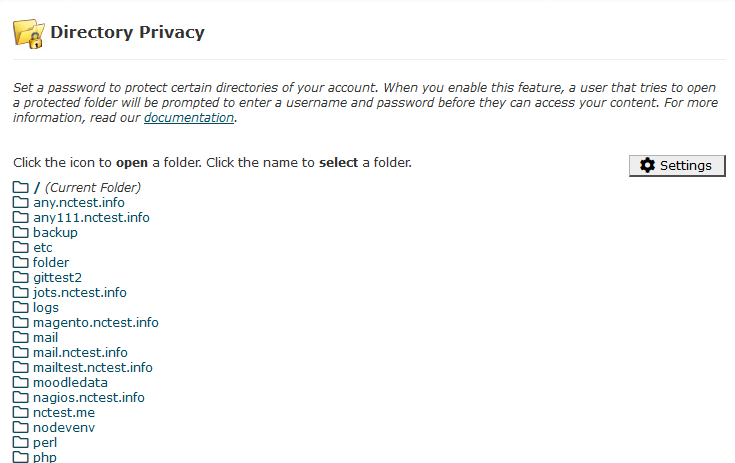735x463 pixels.
Task: Click folder icon next to logs
Action: click(21, 307)
